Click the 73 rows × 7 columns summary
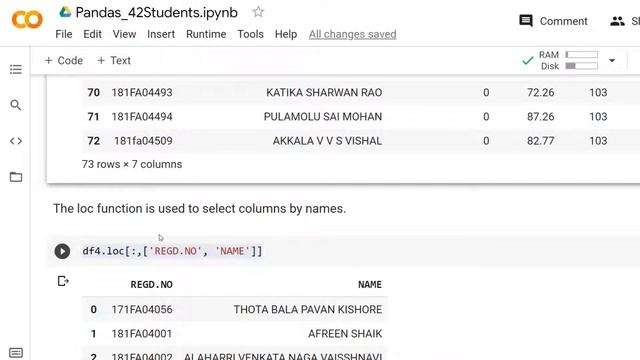 (132, 164)
